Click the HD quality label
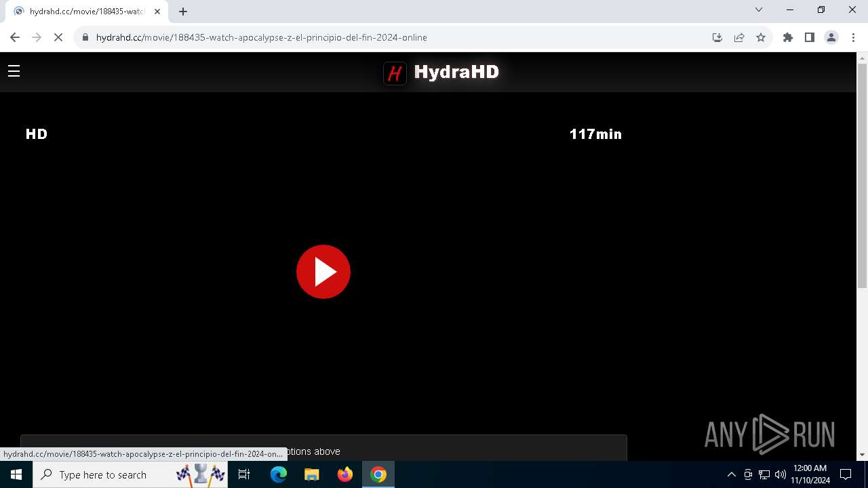The height and width of the screenshot is (488, 868). (37, 134)
